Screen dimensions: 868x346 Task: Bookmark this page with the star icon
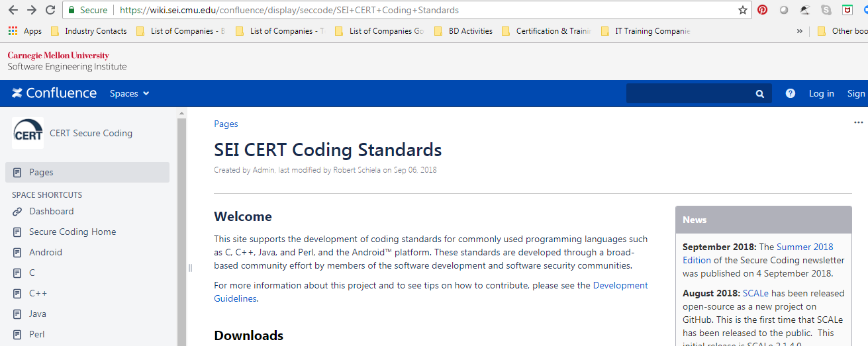click(x=743, y=10)
